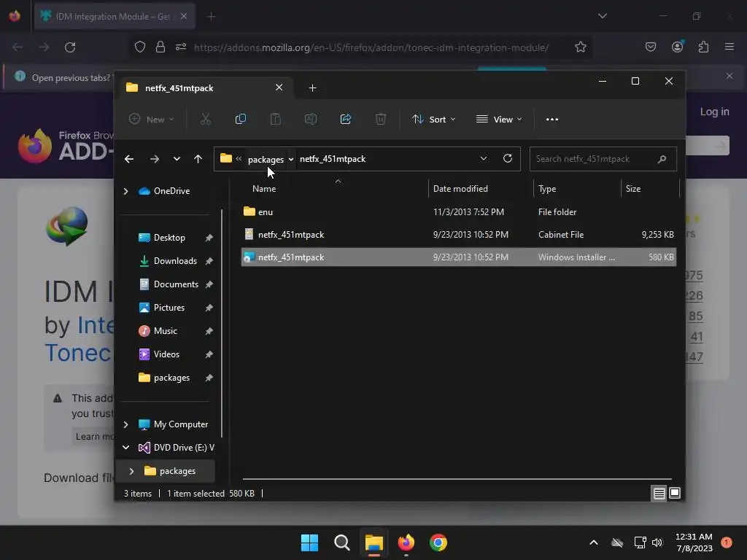Reload the Firefox page
This screenshot has height=560, width=747.
[70, 47]
